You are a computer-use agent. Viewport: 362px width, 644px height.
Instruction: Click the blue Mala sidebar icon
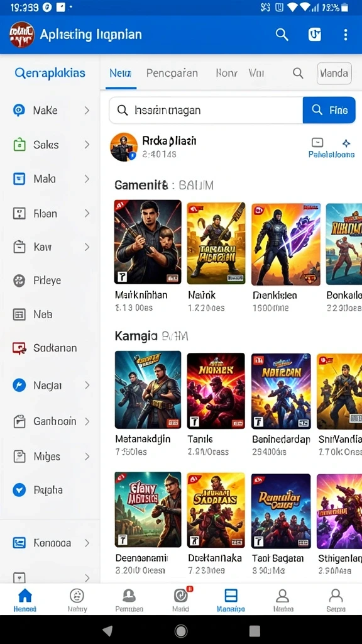(19, 179)
